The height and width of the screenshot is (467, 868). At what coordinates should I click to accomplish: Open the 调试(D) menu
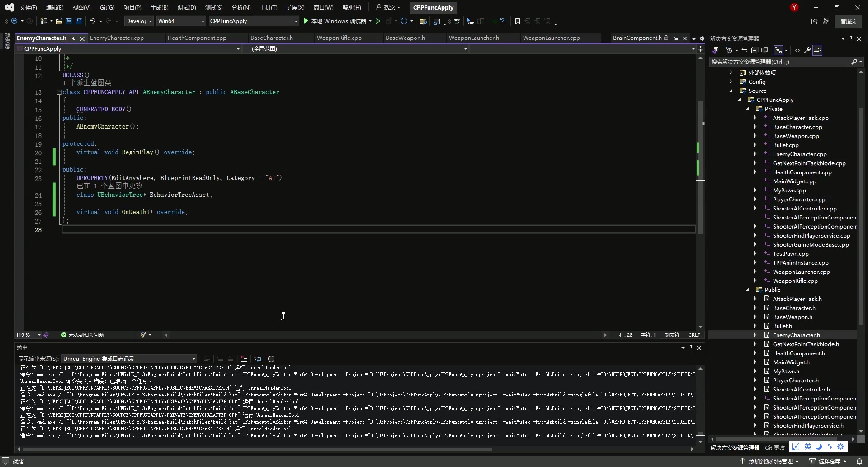(x=187, y=8)
